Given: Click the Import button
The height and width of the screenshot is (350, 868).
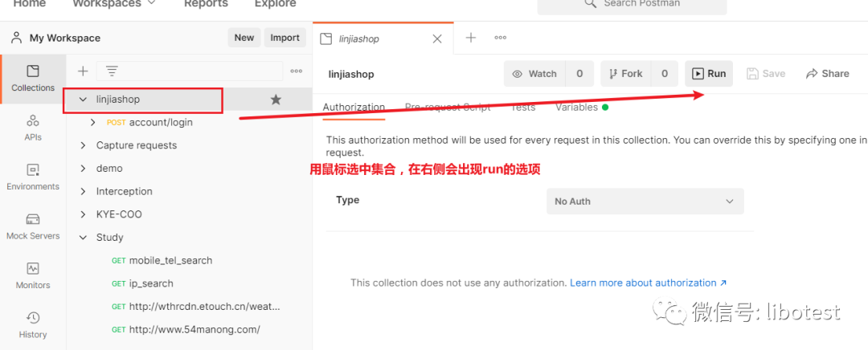Looking at the screenshot, I should click(285, 38).
